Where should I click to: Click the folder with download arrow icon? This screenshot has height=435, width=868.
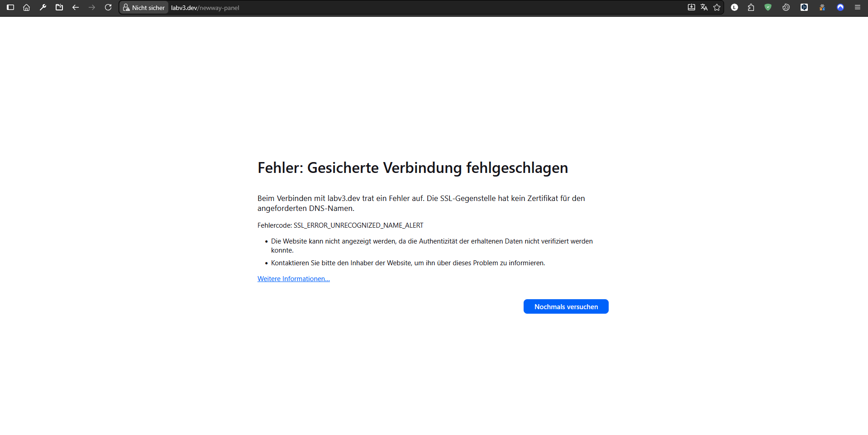tap(59, 8)
